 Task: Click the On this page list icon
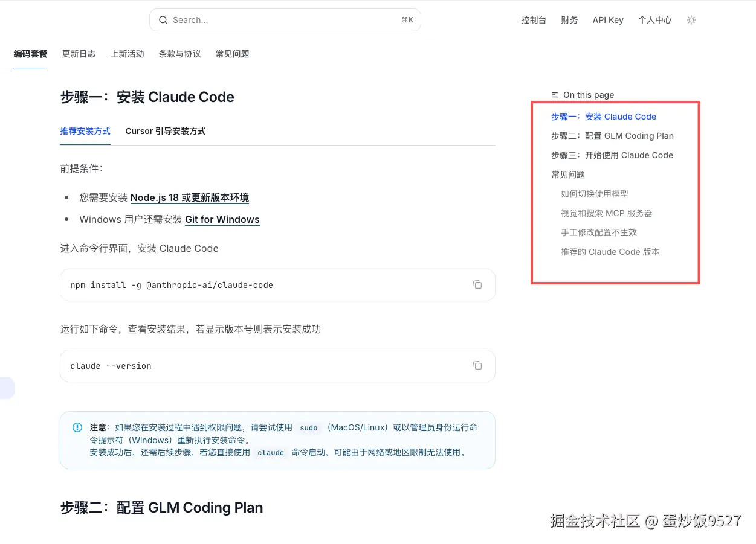[x=555, y=95]
